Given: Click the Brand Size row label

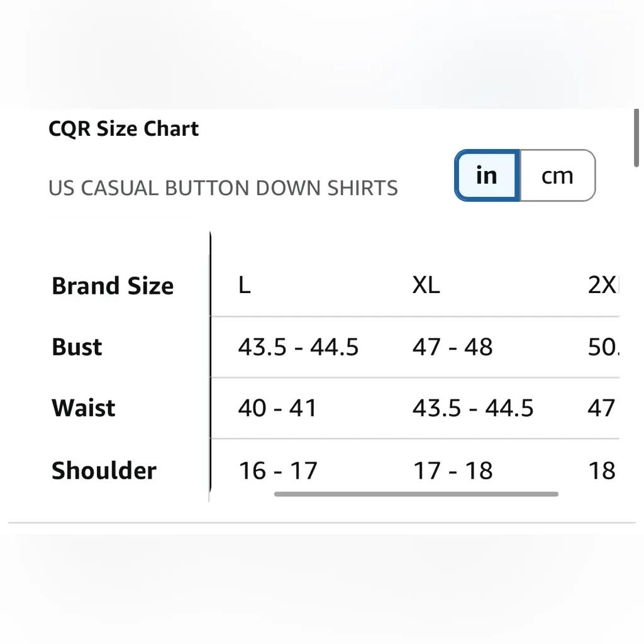Looking at the screenshot, I should click(113, 286).
